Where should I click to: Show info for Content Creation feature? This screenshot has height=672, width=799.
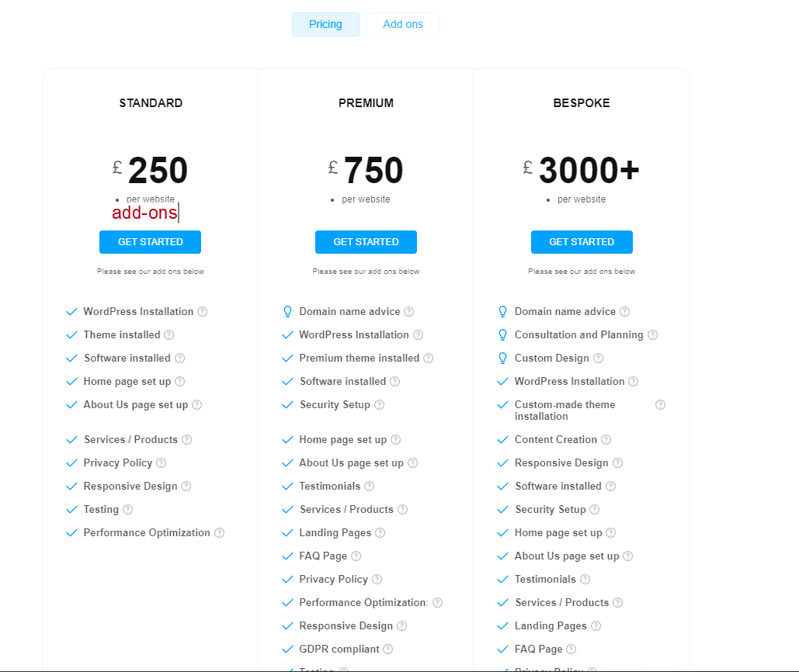pos(606,440)
